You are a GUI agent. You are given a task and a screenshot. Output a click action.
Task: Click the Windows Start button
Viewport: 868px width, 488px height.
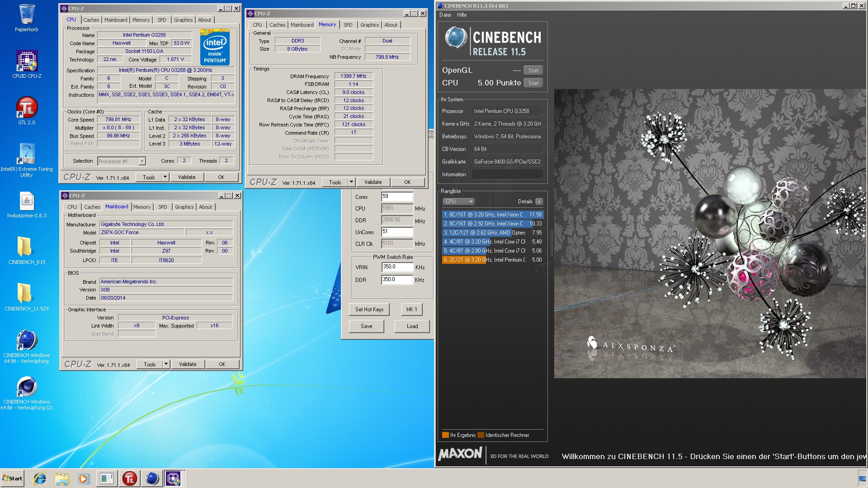coord(12,479)
